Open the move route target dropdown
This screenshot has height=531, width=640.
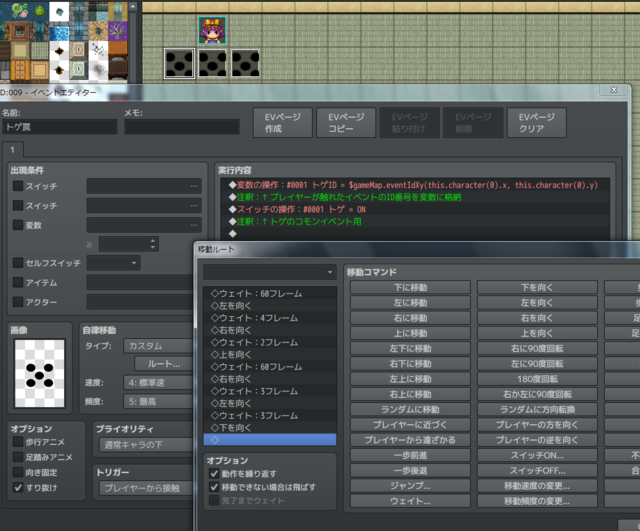coord(270,272)
